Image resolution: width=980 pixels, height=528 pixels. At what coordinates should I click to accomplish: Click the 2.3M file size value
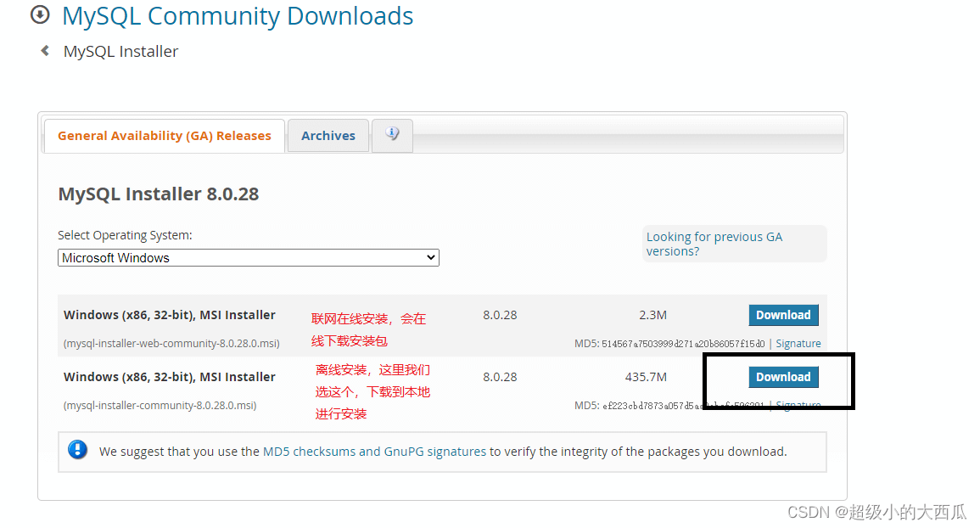pyautogui.click(x=652, y=315)
